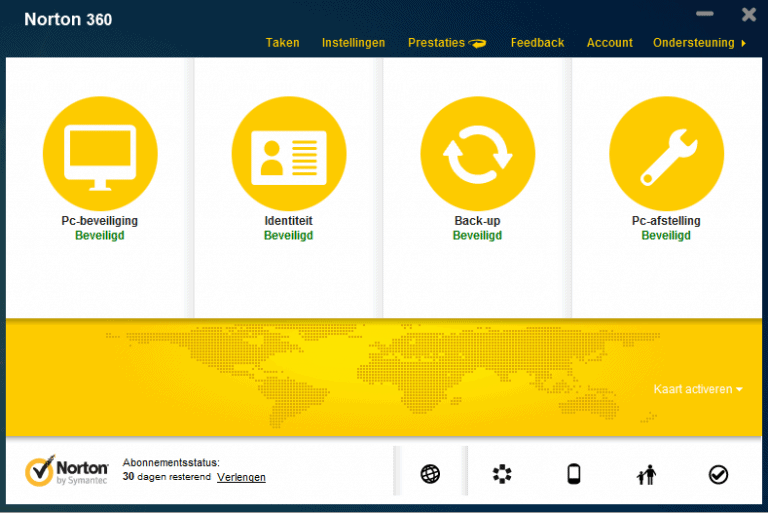Click the dotted circle icon in bottom bar
768x513 pixels.
point(502,474)
